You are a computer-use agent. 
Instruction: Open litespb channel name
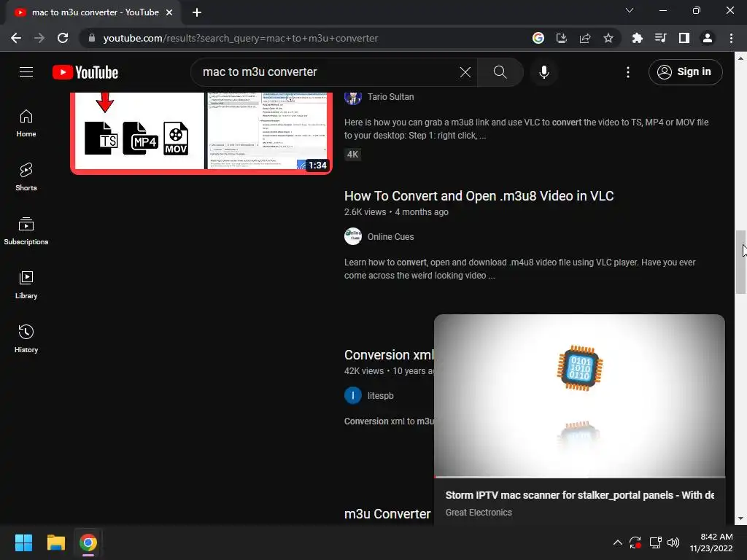click(x=380, y=396)
